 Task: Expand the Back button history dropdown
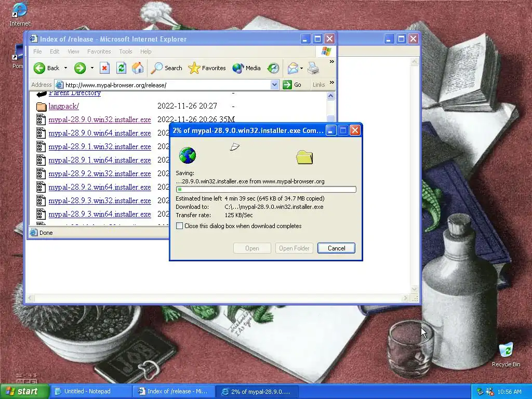pos(66,68)
